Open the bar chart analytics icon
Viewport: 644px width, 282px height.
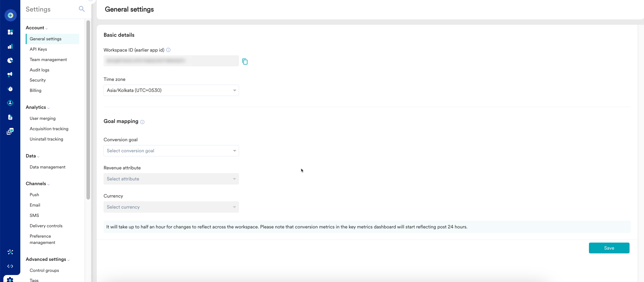click(x=10, y=46)
